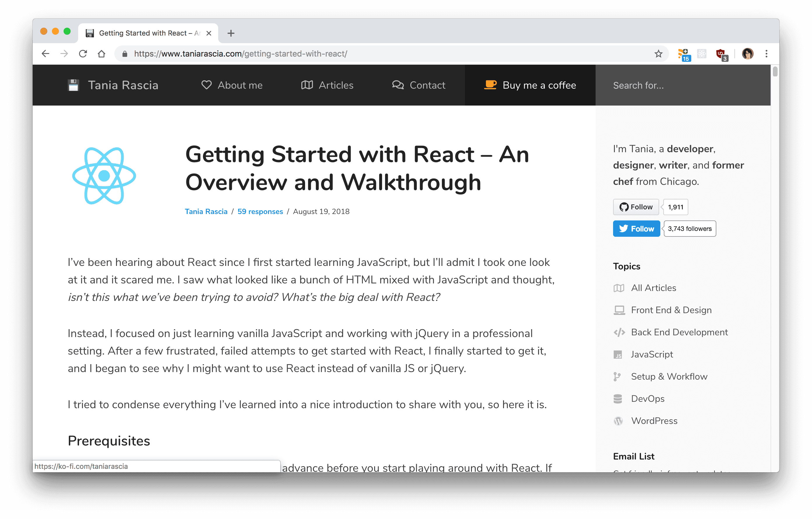Image resolution: width=812 pixels, height=519 pixels.
Task: Click Buy me a coffee
Action: coord(530,85)
